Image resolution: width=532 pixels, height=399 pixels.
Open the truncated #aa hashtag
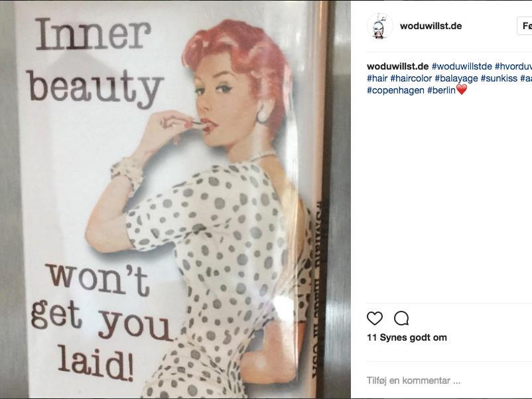526,78
